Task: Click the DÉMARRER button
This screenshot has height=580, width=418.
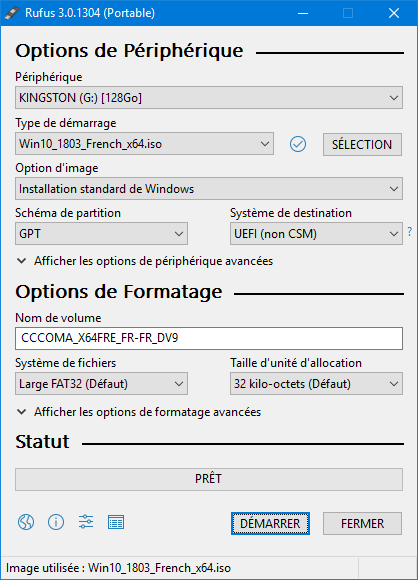Action: coord(270,523)
